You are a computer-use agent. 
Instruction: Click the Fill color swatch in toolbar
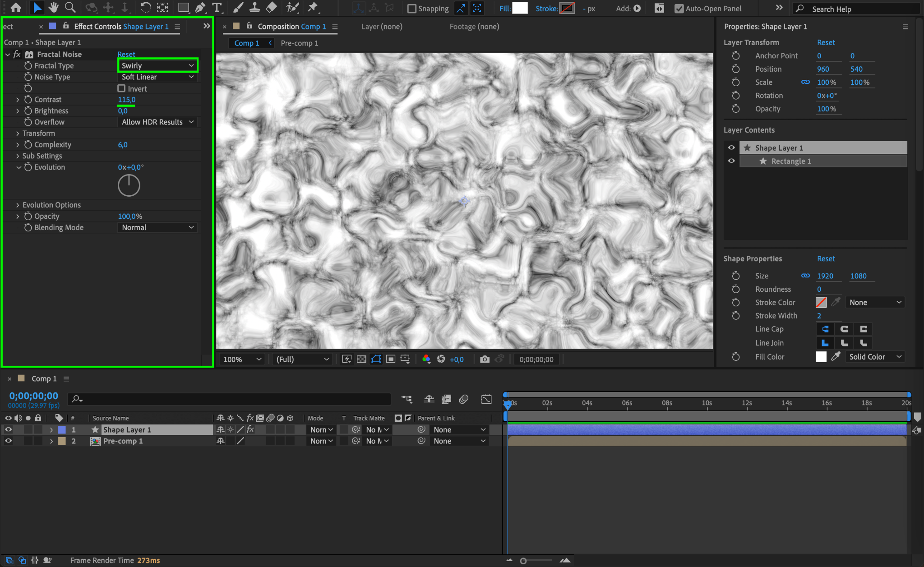(x=520, y=8)
